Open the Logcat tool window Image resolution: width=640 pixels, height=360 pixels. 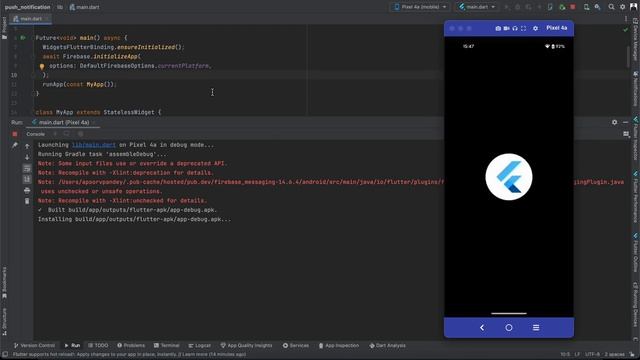(x=200, y=345)
